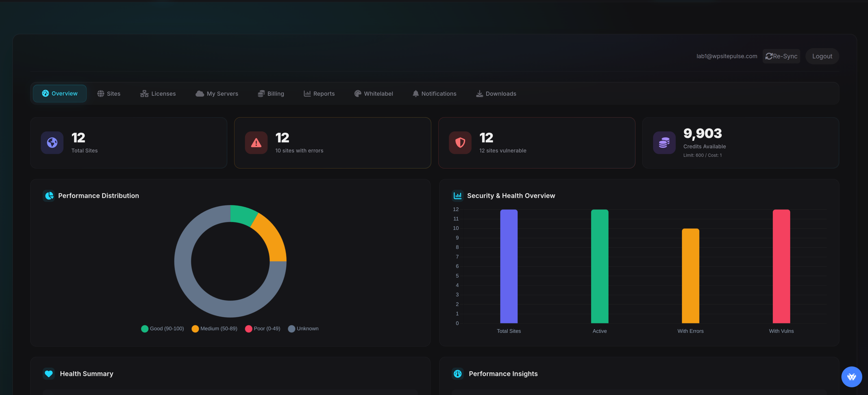868x395 pixels.
Task: Click the Total Sites axis label
Action: click(x=508, y=331)
